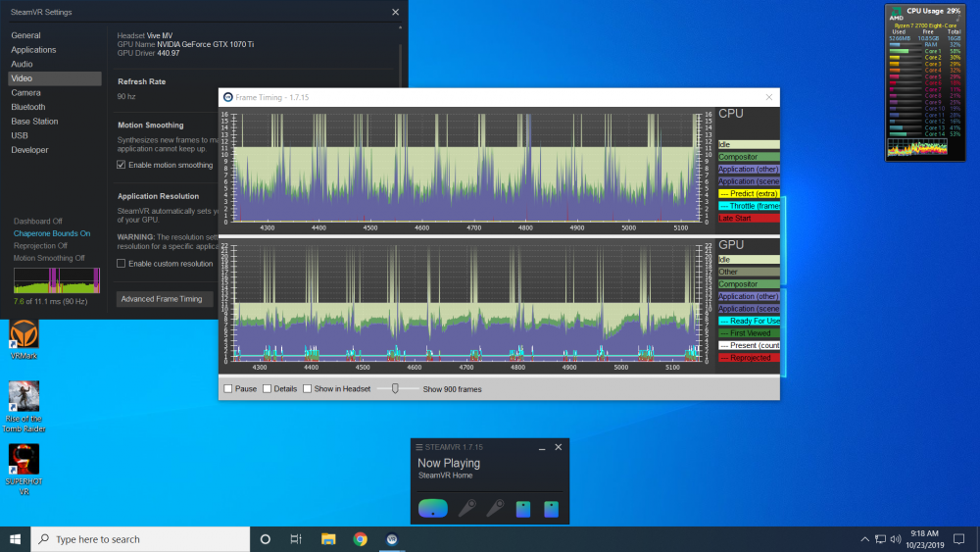Click the cyan Ready For Use legend
Image resolution: width=980 pixels, height=552 pixels.
coord(749,321)
